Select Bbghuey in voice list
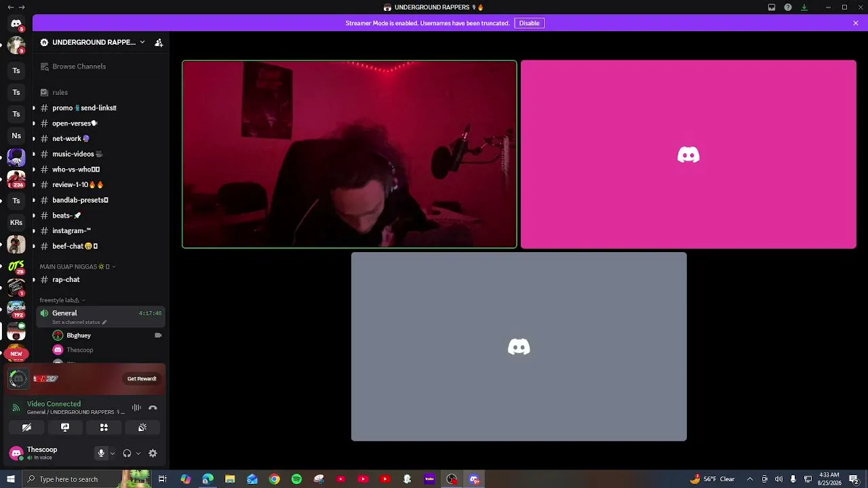The image size is (868, 488). click(108, 335)
